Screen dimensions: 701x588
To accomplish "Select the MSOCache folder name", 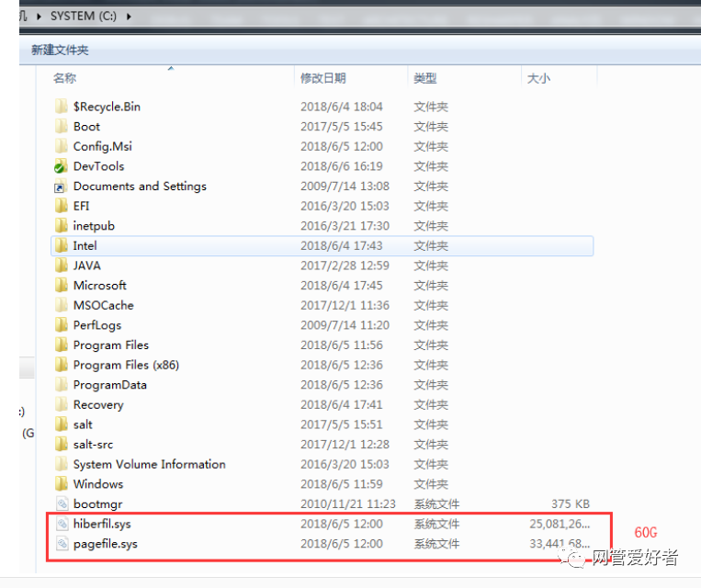I will coord(103,305).
